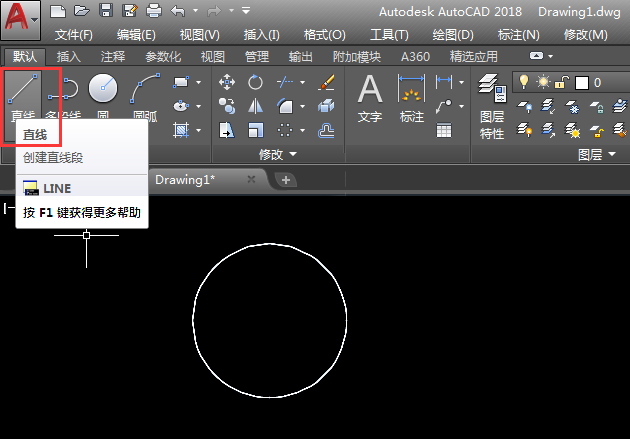Select the Hatch tool
The height and width of the screenshot is (439, 630).
coord(181,130)
